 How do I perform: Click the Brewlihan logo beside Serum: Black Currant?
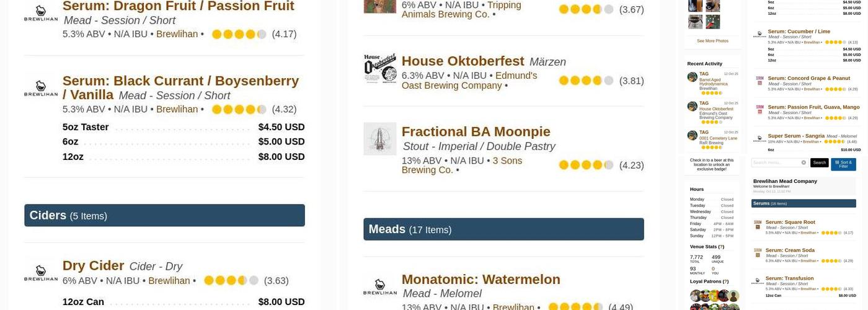41,88
